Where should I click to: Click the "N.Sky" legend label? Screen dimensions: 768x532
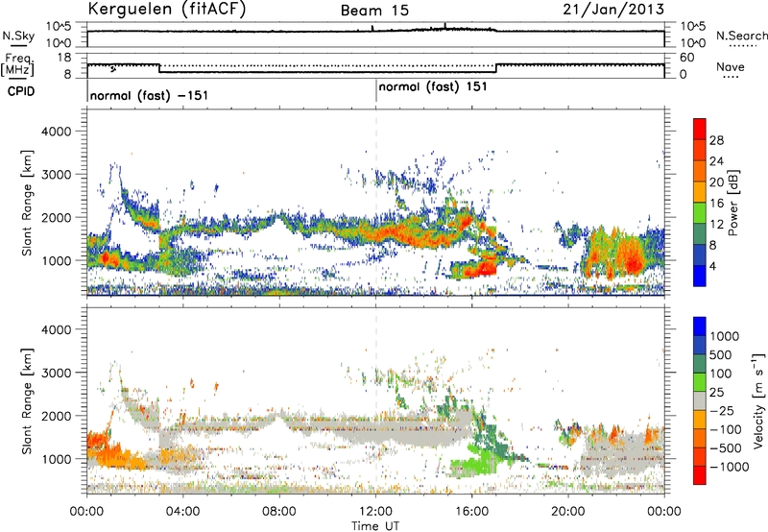tap(18, 36)
